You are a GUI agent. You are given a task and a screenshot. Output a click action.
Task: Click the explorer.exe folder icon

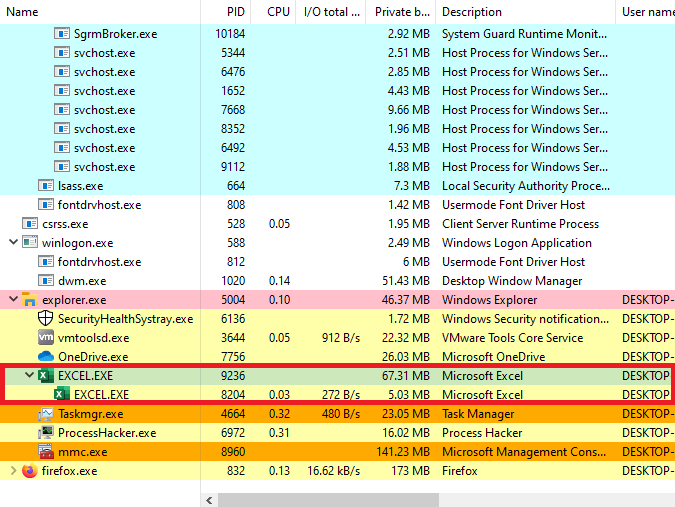point(30,300)
